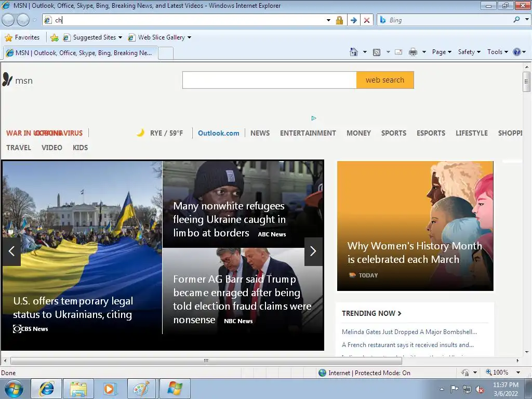532x399 pixels.
Task: Click the Help question mark icon
Action: click(517, 52)
